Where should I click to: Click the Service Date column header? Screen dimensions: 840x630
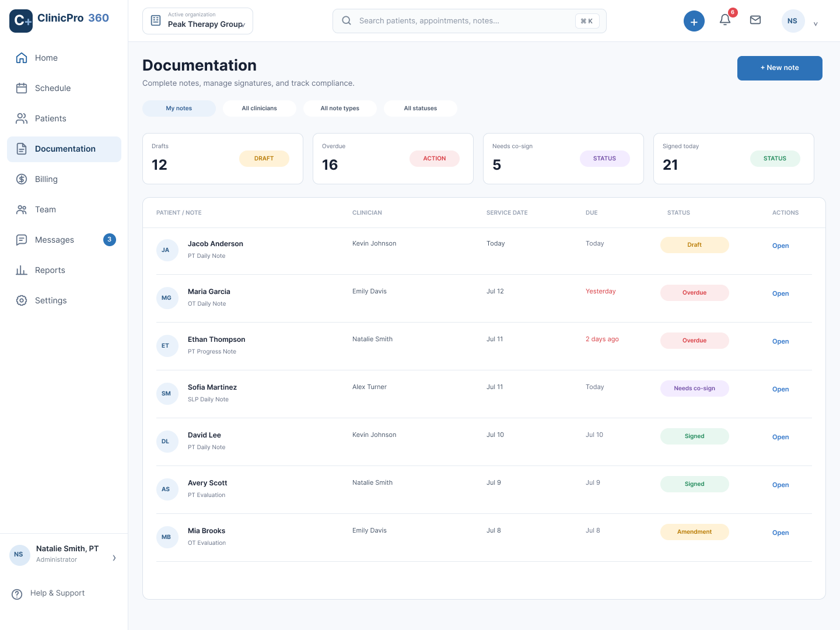(507, 213)
